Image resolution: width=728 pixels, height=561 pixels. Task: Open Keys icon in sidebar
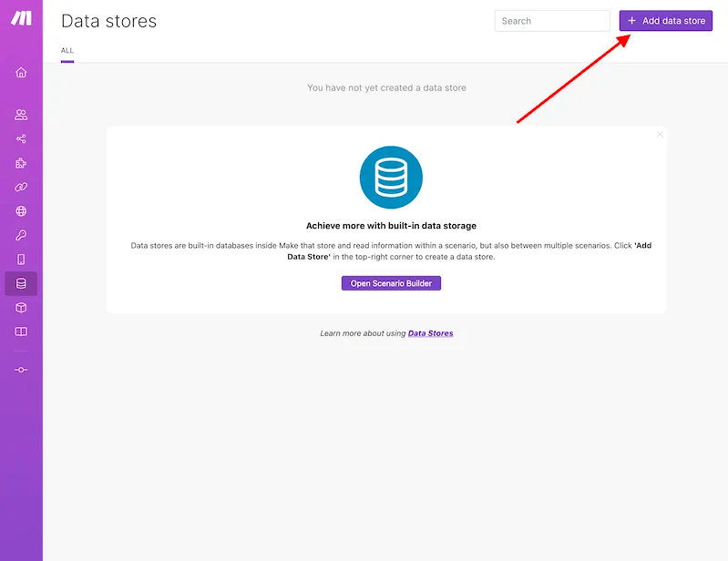[21, 235]
